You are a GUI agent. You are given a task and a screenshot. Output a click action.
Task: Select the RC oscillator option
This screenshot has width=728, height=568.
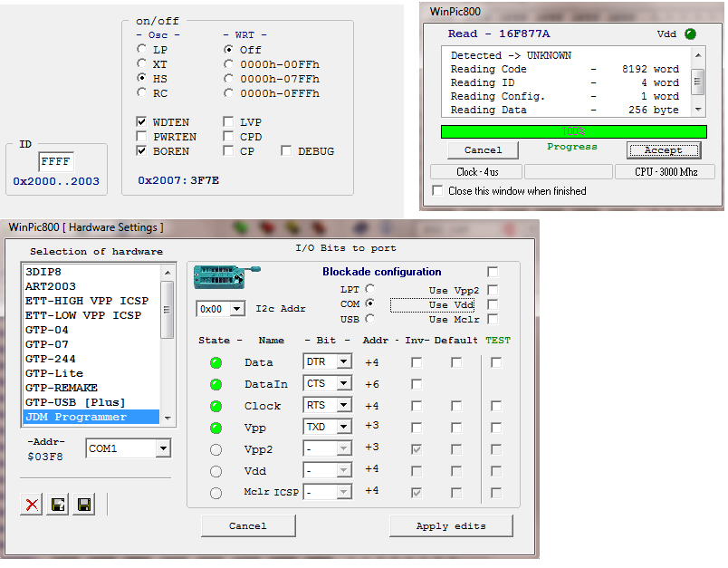point(141,92)
